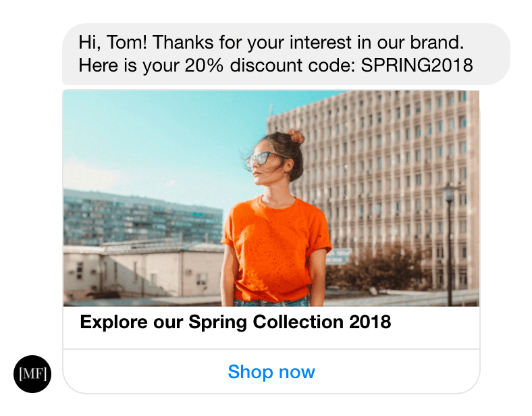Click the black street lamp in photo
This screenshot has height=416, width=532.
449,244
